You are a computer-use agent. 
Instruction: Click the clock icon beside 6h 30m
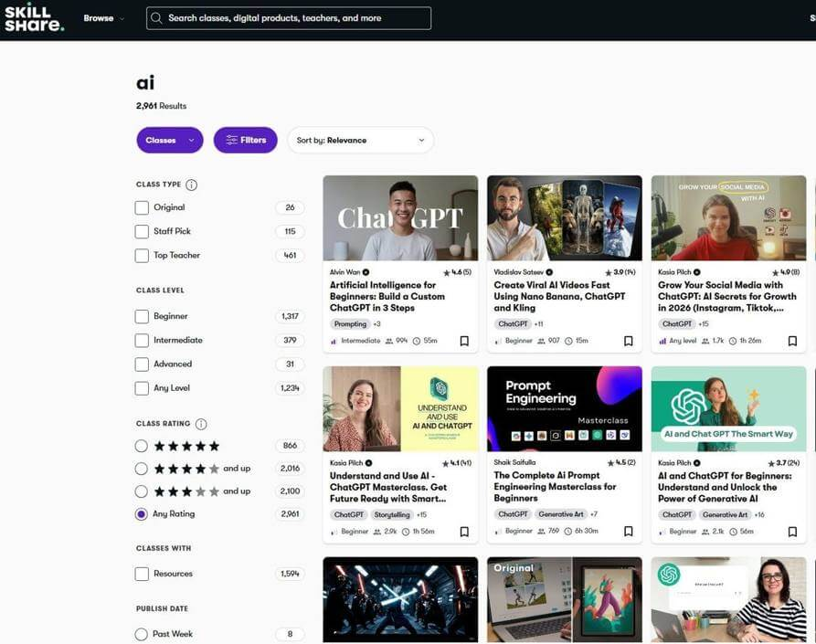pos(568,531)
